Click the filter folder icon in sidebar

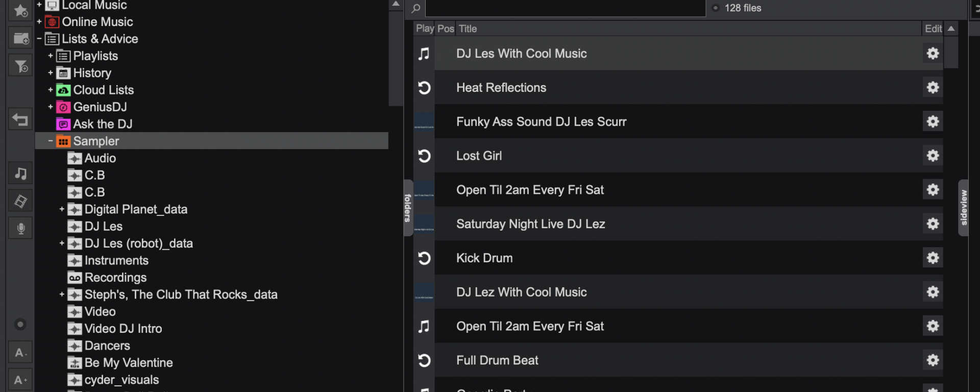coord(20,66)
